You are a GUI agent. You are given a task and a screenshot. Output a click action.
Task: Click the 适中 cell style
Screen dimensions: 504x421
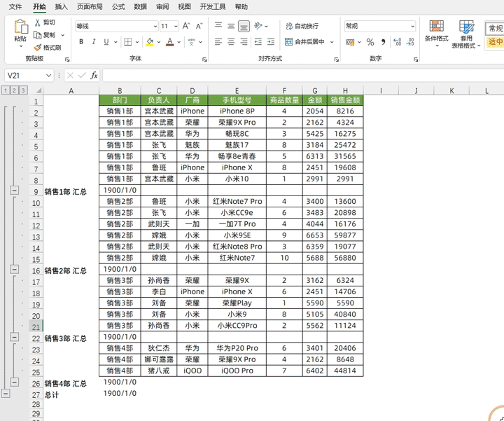(496, 42)
